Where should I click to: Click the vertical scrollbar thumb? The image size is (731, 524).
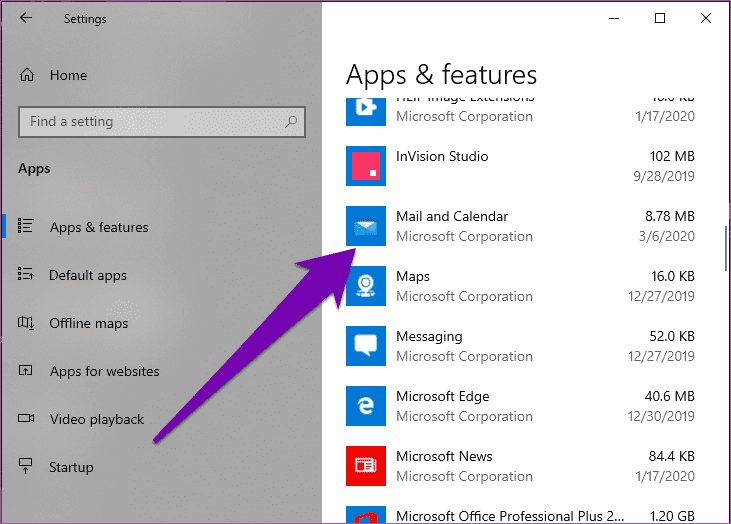[x=726, y=248]
